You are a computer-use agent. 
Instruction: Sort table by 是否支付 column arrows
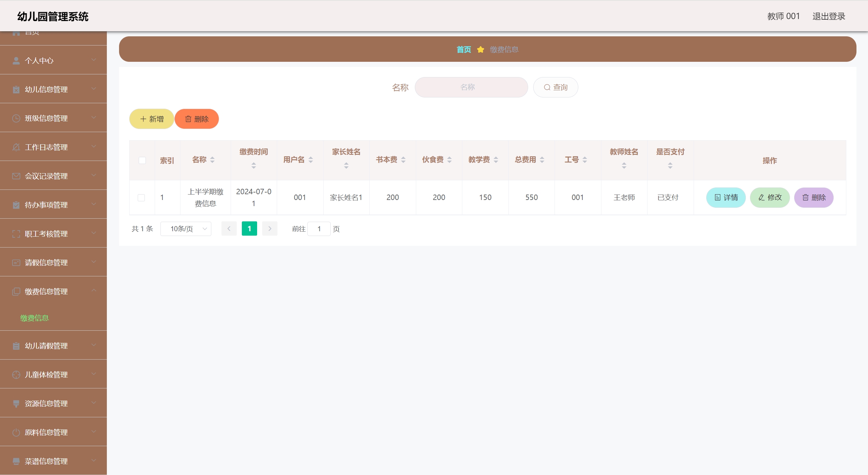670,165
